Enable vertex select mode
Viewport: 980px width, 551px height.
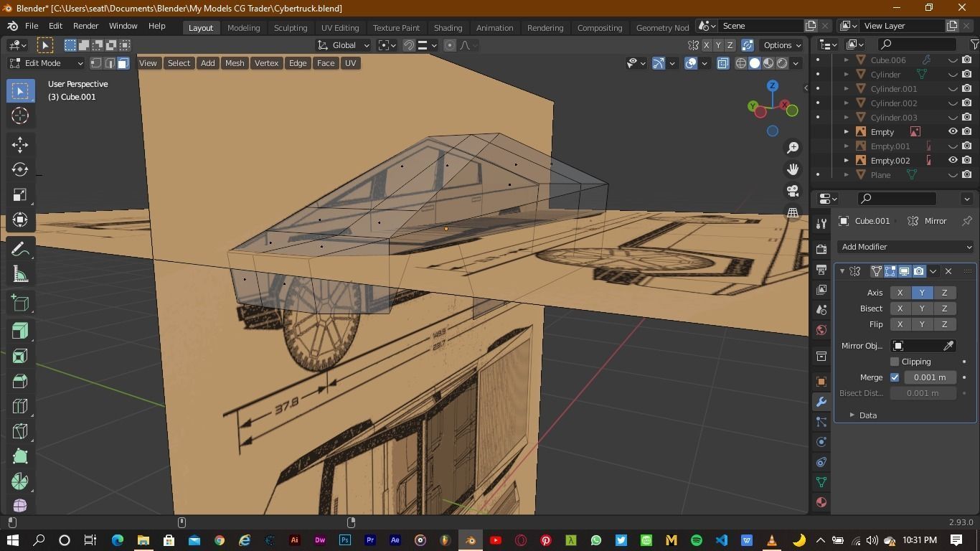(x=95, y=63)
